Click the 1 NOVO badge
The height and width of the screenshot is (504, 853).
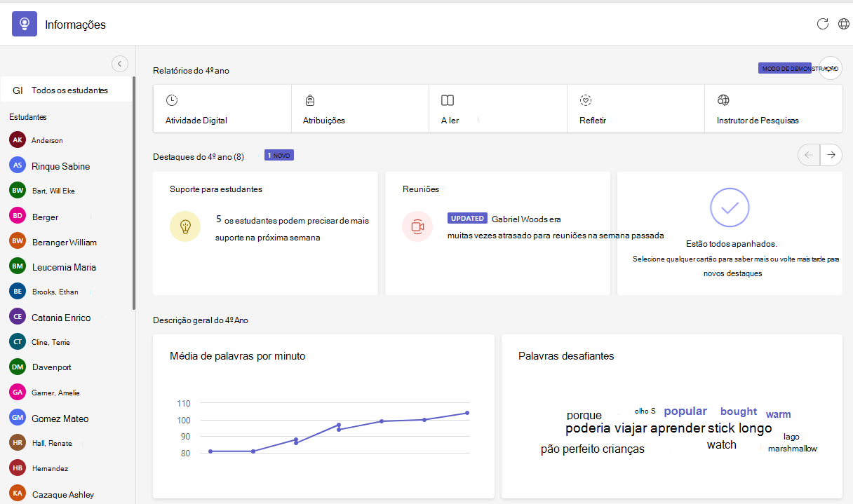point(279,155)
